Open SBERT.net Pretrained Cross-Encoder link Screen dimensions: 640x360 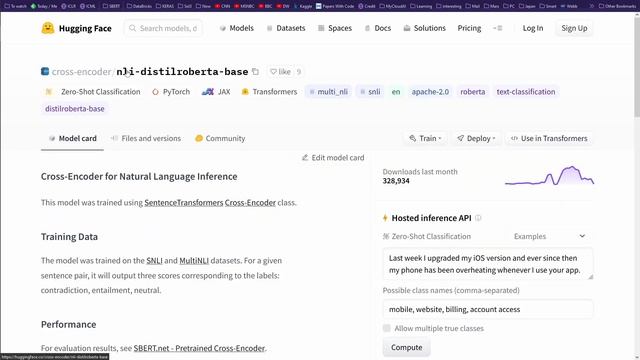(x=199, y=348)
